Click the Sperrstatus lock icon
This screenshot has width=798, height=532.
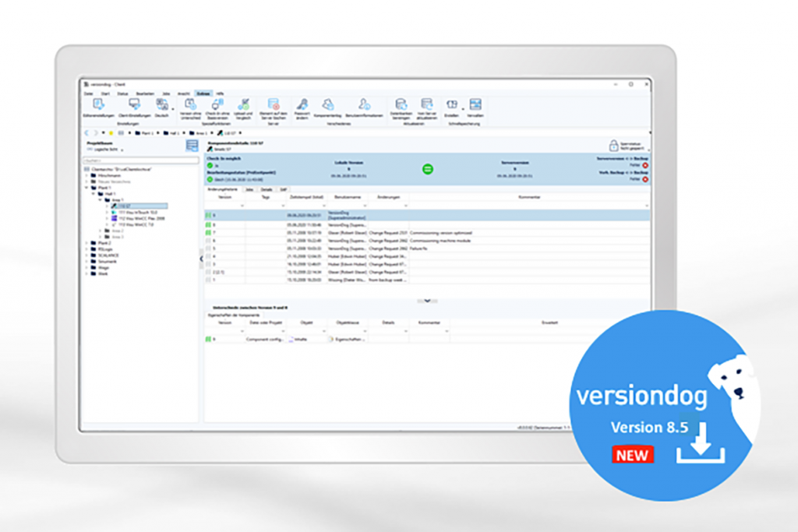[x=613, y=146]
